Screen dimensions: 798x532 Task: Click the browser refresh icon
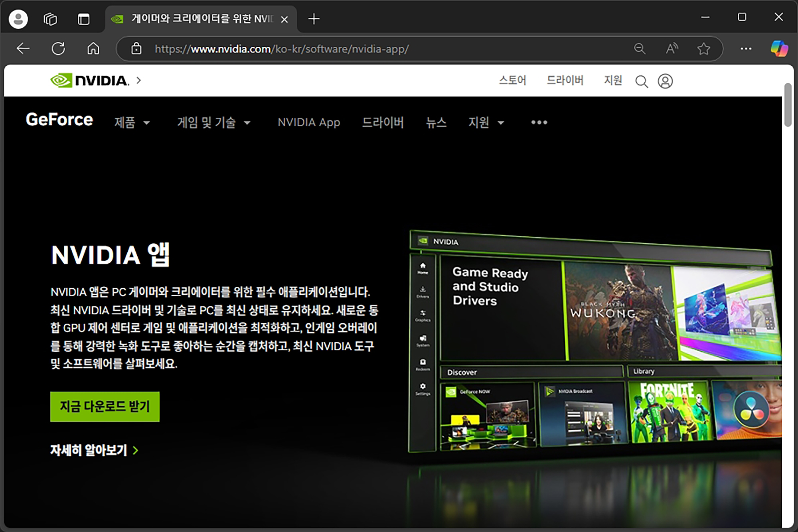pyautogui.click(x=58, y=49)
